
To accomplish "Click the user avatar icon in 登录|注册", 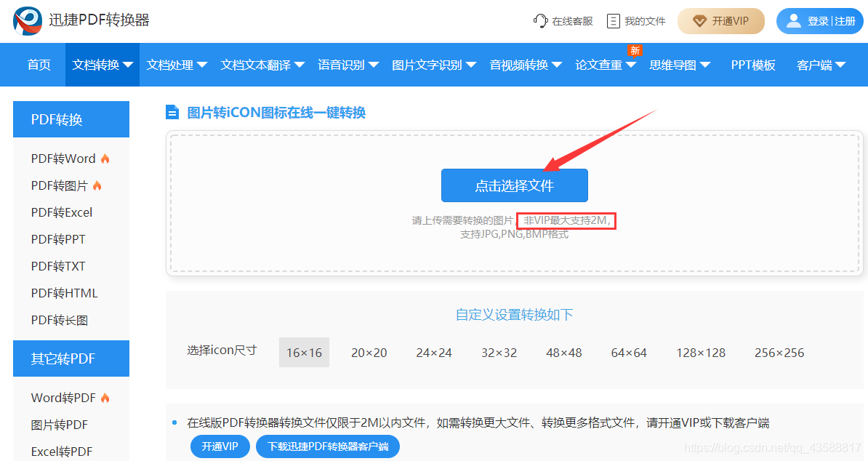I will tap(794, 21).
